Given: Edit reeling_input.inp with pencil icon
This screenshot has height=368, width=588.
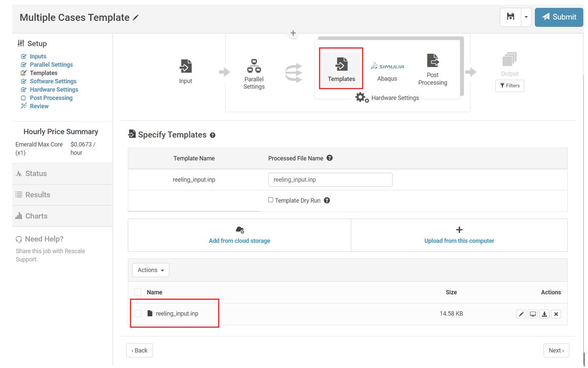Looking at the screenshot, I should point(521,314).
